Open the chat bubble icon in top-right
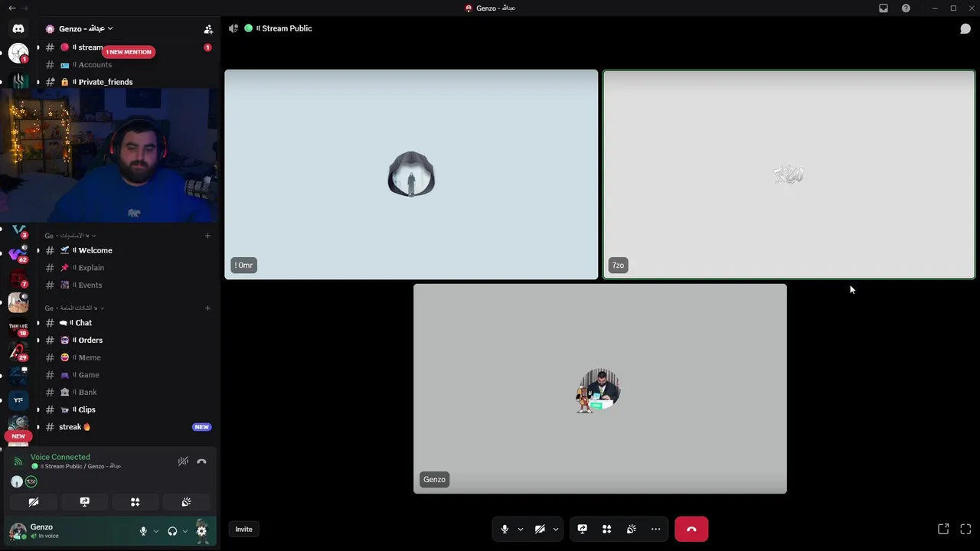Viewport: 980px width, 551px height. pyautogui.click(x=965, y=28)
